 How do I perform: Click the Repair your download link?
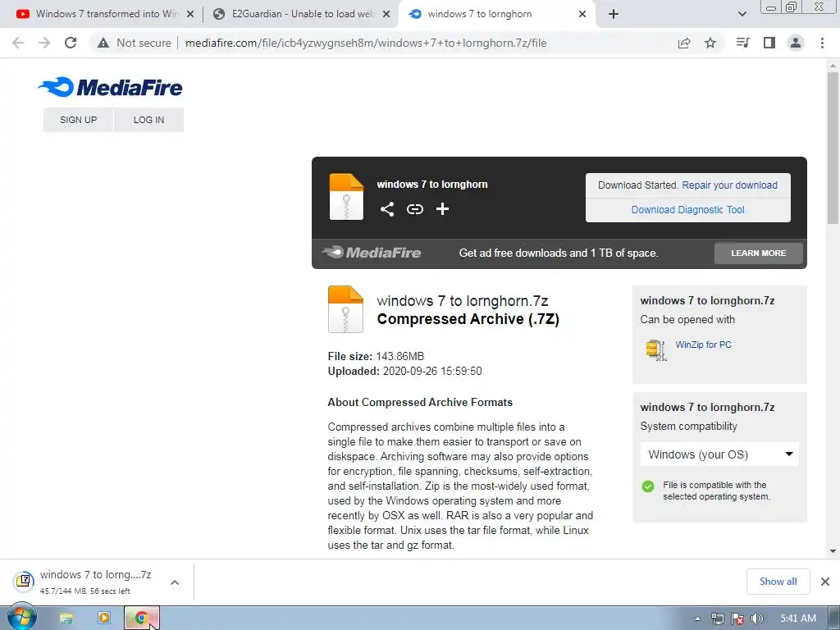coord(729,185)
